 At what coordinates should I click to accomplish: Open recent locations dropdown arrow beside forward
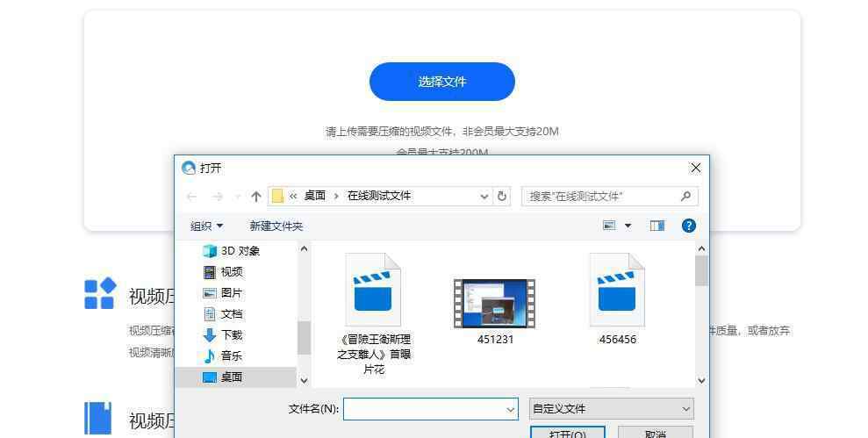pyautogui.click(x=238, y=197)
